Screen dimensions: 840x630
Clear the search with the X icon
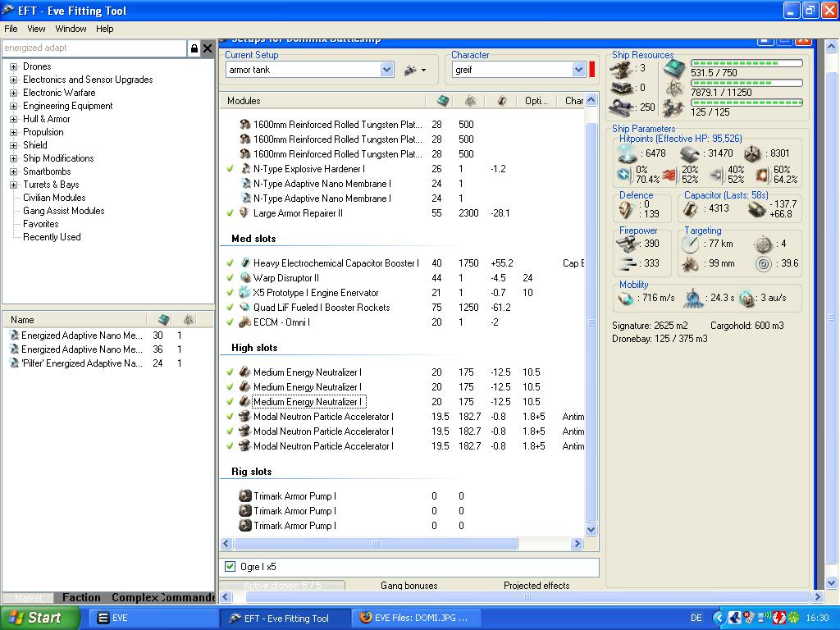[208, 48]
